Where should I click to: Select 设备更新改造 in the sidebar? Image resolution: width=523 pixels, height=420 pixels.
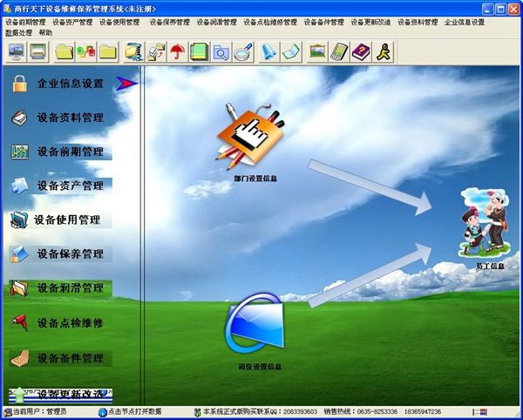click(71, 395)
